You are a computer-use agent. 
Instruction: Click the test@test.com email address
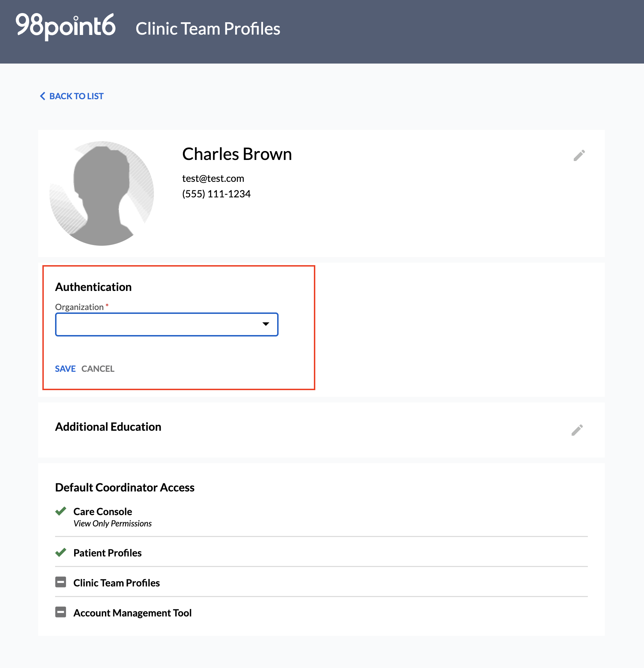click(213, 178)
